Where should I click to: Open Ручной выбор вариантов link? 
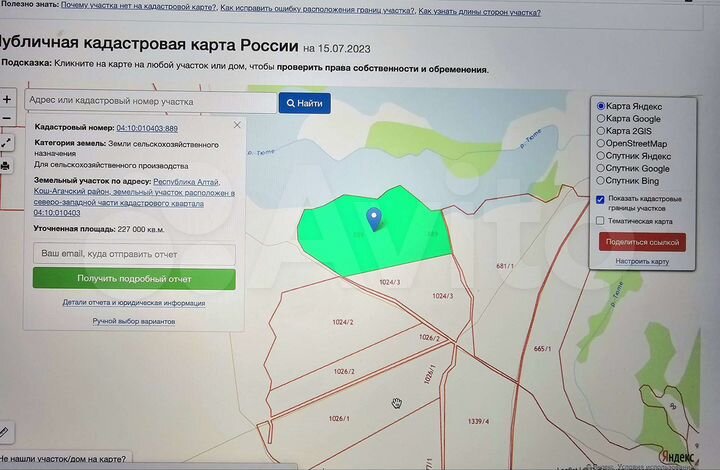click(x=134, y=321)
